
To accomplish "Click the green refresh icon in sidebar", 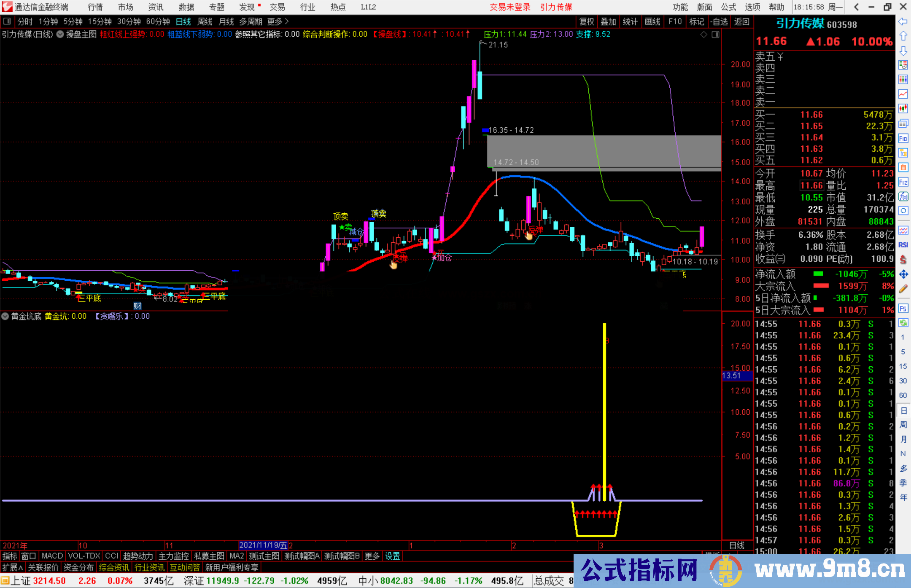I will (903, 322).
